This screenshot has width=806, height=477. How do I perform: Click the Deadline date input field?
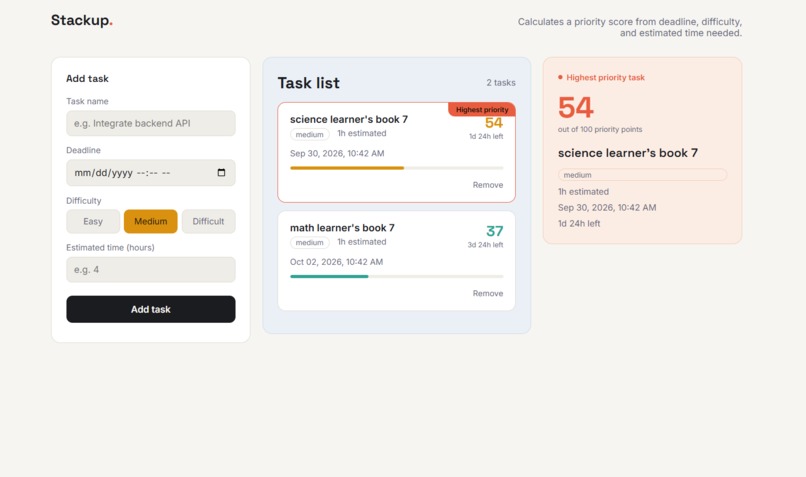click(x=151, y=173)
